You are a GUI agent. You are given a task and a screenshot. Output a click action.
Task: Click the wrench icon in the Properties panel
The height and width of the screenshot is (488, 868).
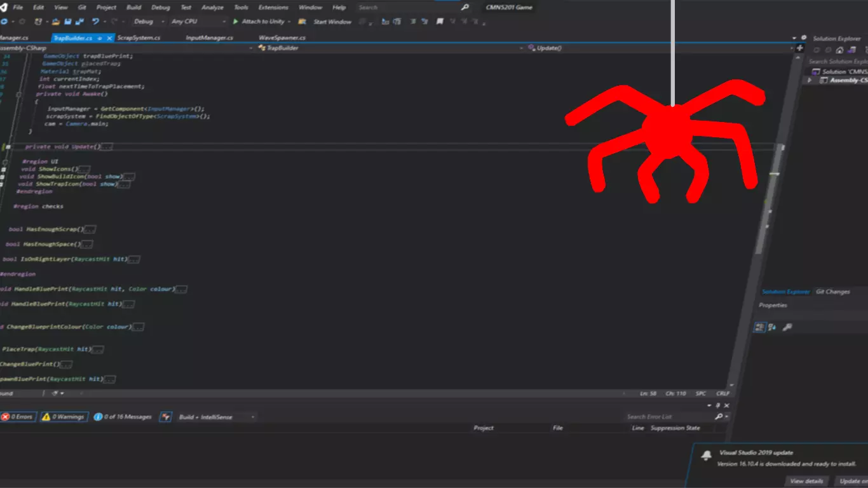click(787, 327)
